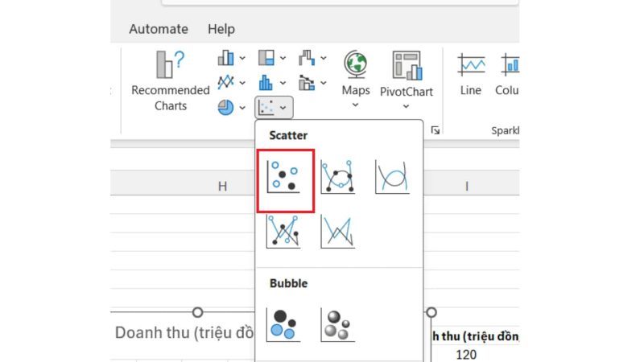Image resolution: width=644 pixels, height=362 pixels.
Task: Open the PivotChart dropdown arrow
Action: coord(407,106)
